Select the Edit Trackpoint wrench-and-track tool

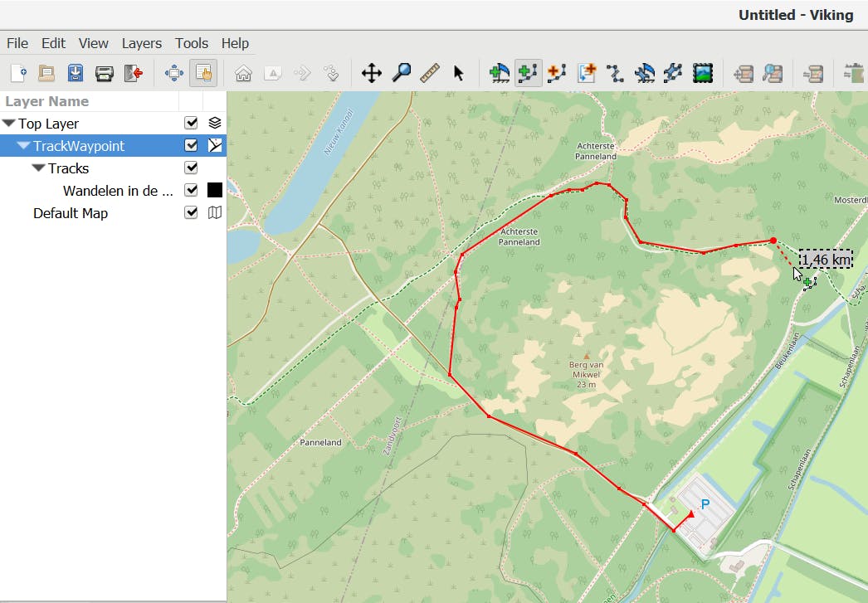click(x=673, y=73)
